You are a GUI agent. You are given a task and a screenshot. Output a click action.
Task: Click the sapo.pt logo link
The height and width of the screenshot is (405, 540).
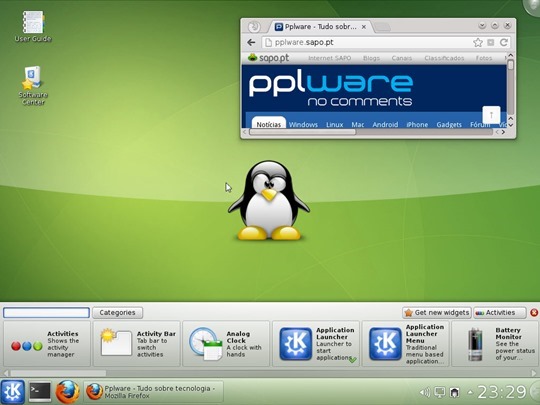pyautogui.click(x=269, y=58)
